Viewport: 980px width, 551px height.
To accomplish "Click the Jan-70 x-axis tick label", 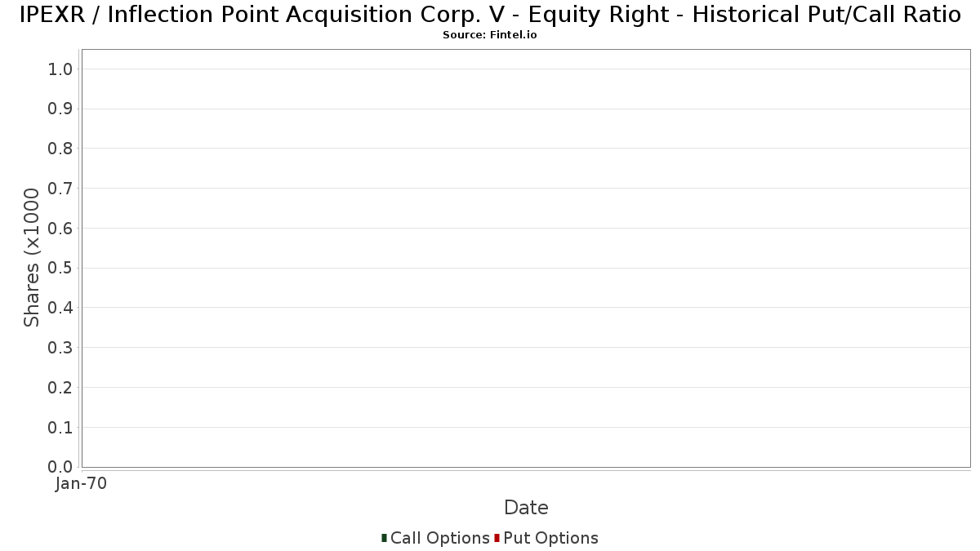I will (81, 484).
